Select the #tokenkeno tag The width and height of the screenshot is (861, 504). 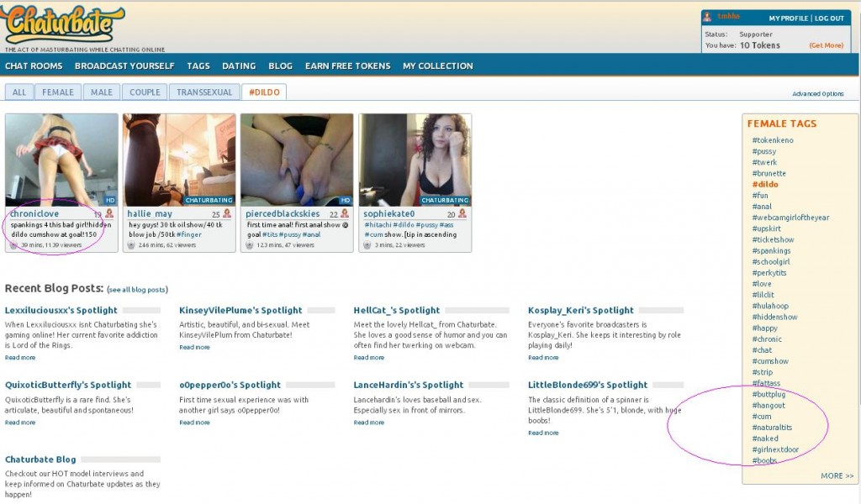click(773, 140)
